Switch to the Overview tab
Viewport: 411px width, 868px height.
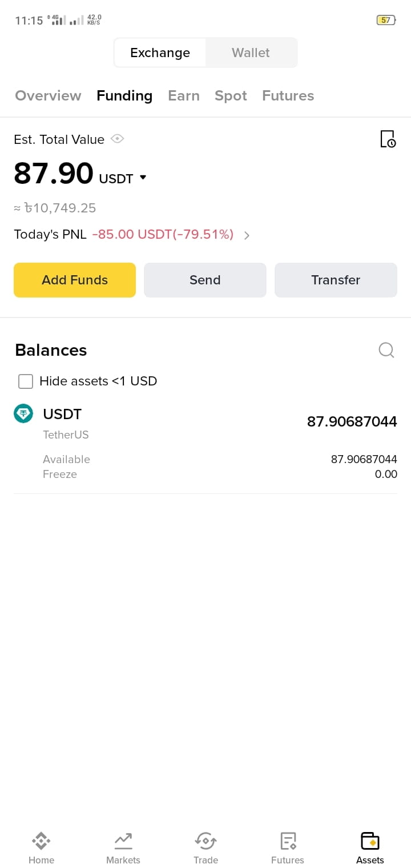click(x=48, y=95)
